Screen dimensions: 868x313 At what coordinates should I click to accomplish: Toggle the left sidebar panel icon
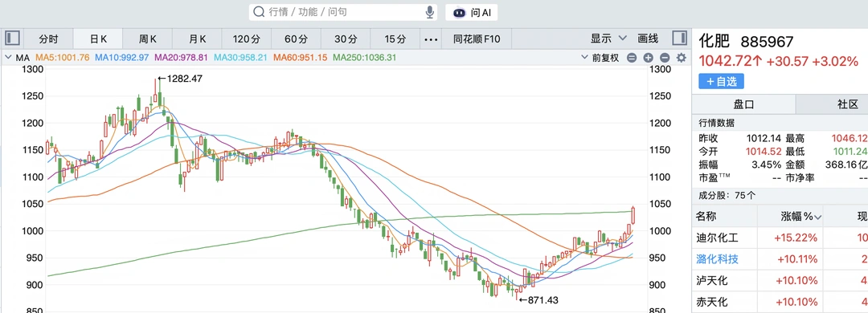pos(12,39)
